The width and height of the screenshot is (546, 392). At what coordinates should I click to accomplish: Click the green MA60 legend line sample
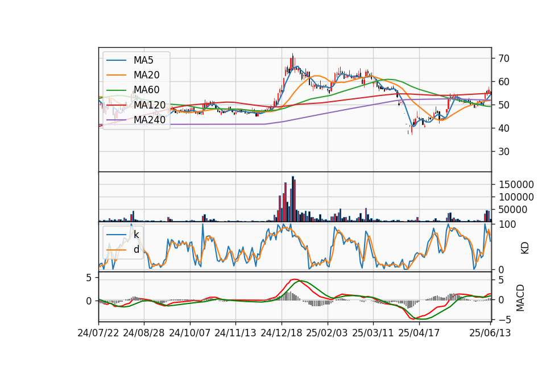click(x=116, y=90)
